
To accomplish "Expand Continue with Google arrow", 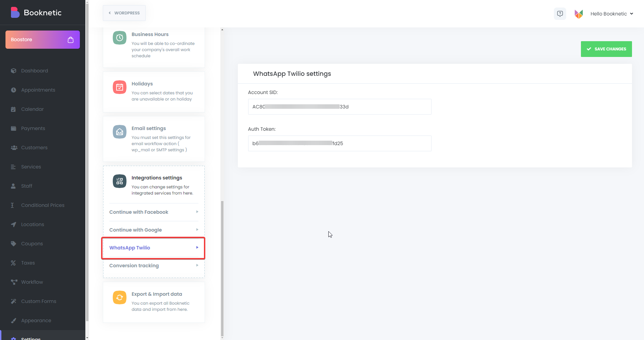I will coord(197,230).
